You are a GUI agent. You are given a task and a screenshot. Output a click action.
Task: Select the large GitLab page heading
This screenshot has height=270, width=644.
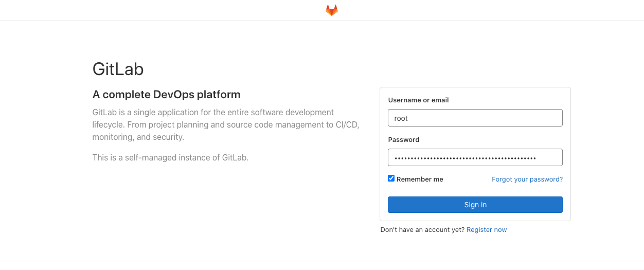tap(118, 69)
